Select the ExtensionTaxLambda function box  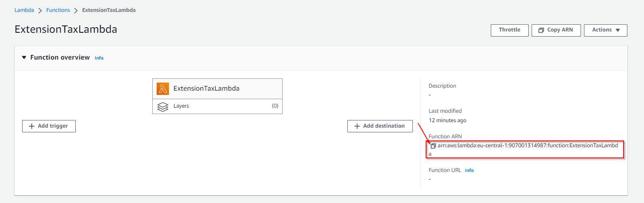[x=217, y=89]
